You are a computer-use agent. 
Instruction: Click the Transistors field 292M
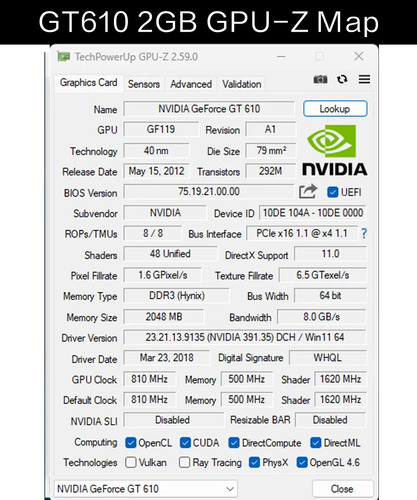pyautogui.click(x=271, y=171)
